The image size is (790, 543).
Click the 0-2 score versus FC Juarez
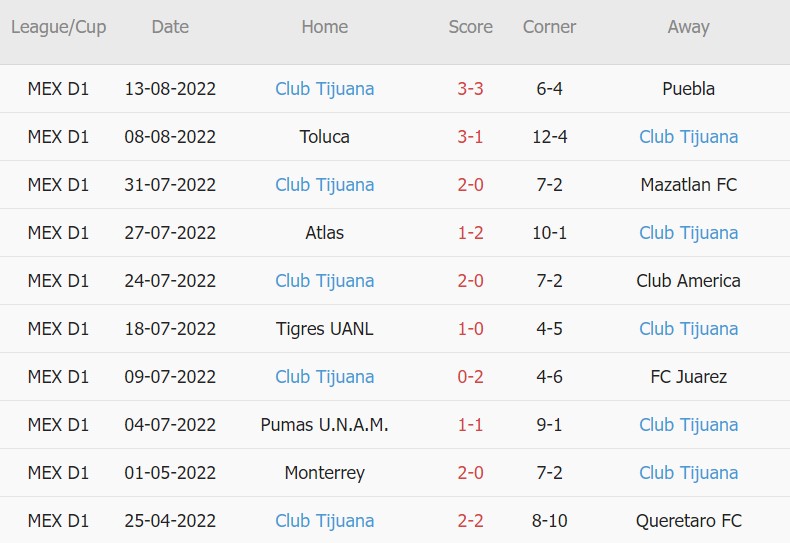(470, 377)
